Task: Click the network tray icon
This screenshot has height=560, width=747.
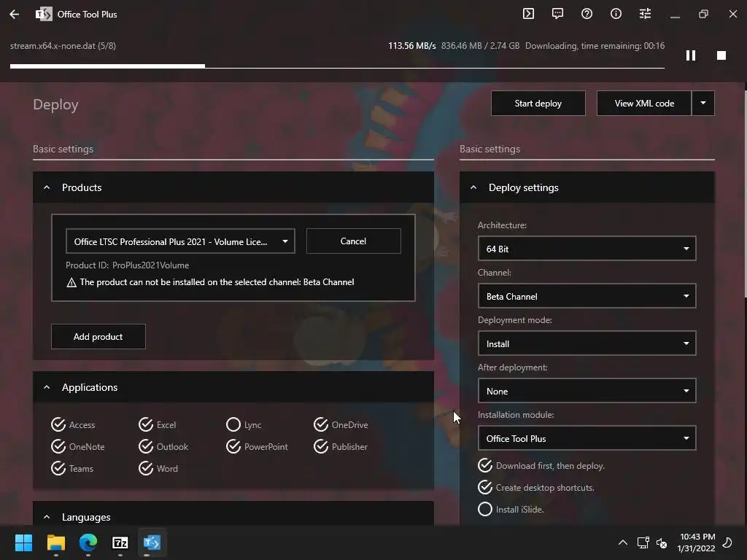Action: point(643,542)
